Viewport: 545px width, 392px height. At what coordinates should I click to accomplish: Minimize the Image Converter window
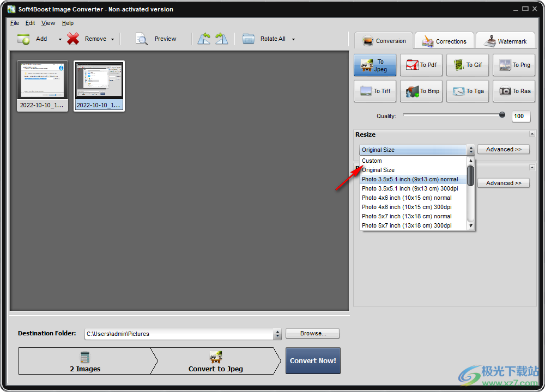[x=516, y=9]
